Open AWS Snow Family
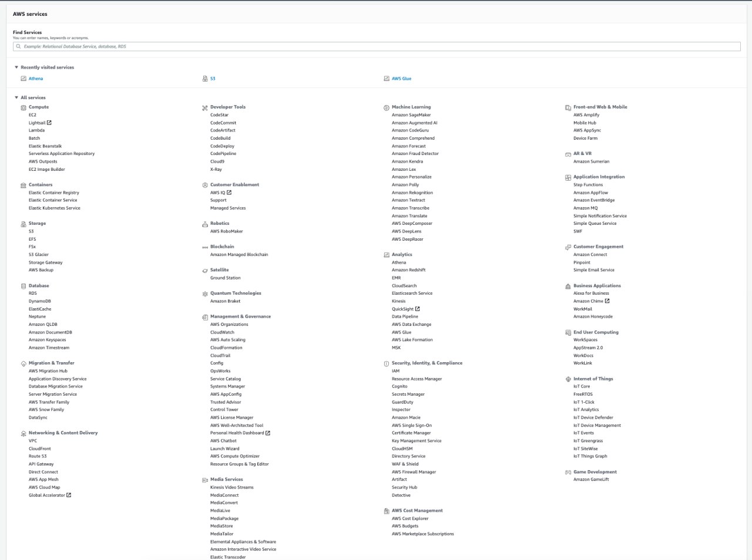752x560 pixels. coord(46,410)
